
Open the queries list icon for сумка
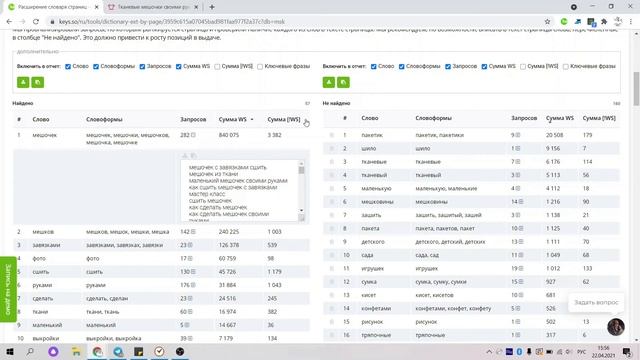521,282
